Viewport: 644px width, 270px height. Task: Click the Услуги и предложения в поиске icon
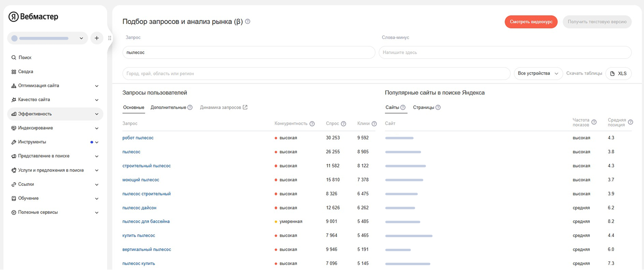click(x=14, y=170)
